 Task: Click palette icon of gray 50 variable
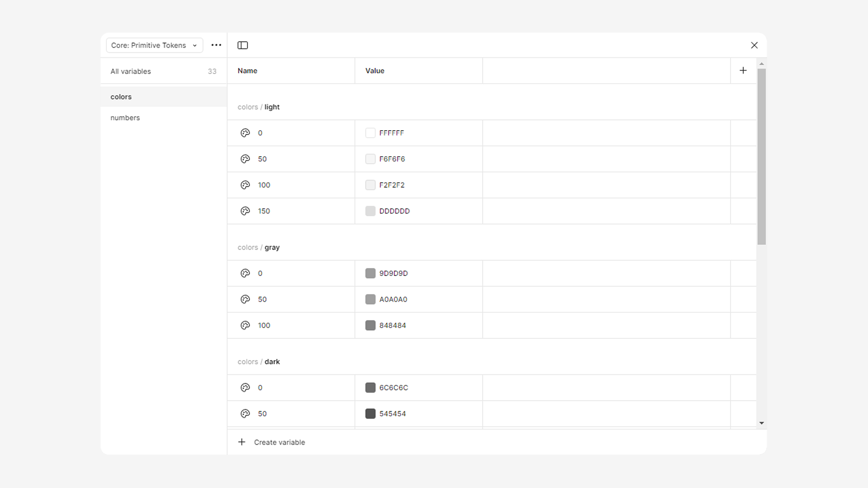tap(245, 299)
